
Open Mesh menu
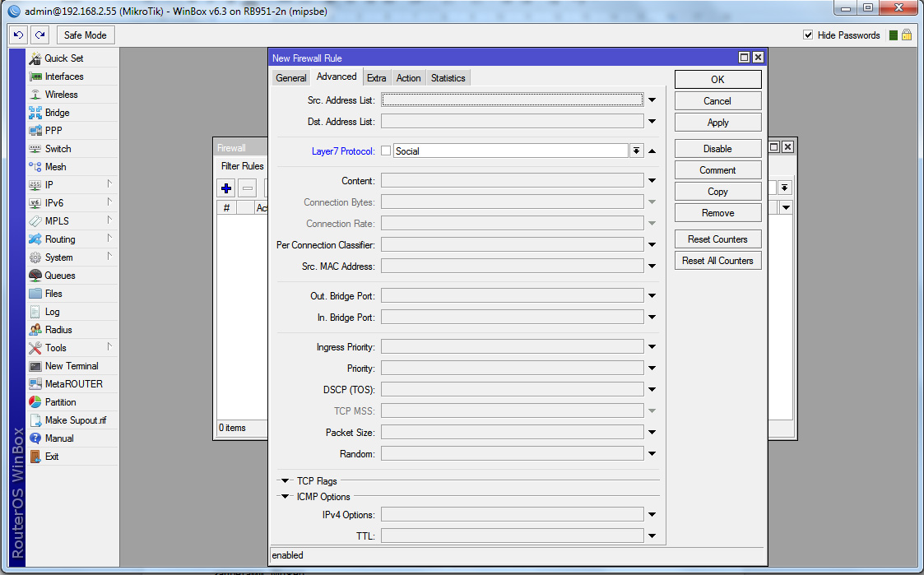click(x=72, y=167)
